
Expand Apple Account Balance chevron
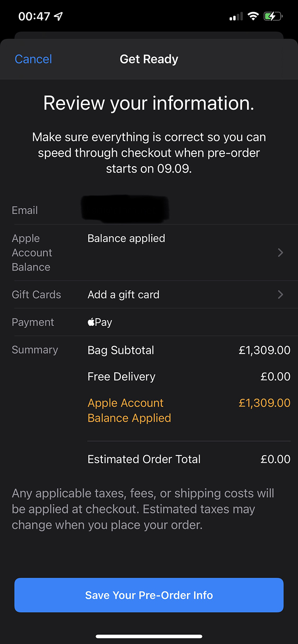[280, 253]
